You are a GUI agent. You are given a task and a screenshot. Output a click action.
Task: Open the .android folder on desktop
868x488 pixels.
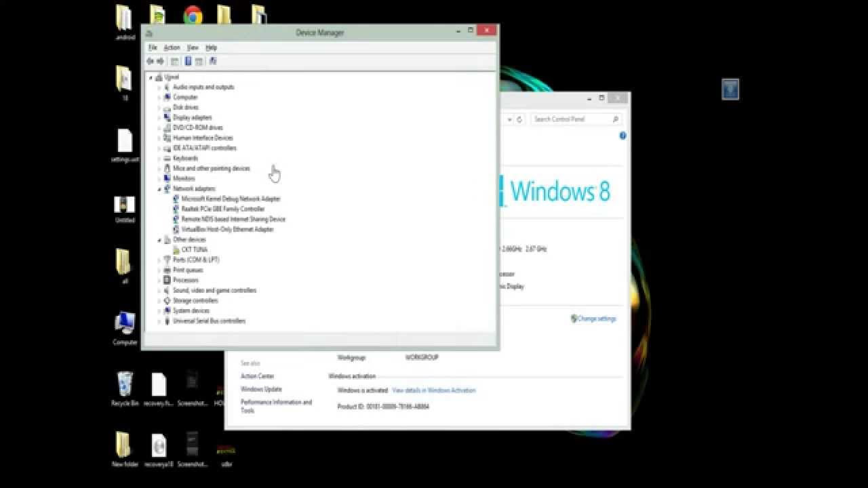coord(125,23)
